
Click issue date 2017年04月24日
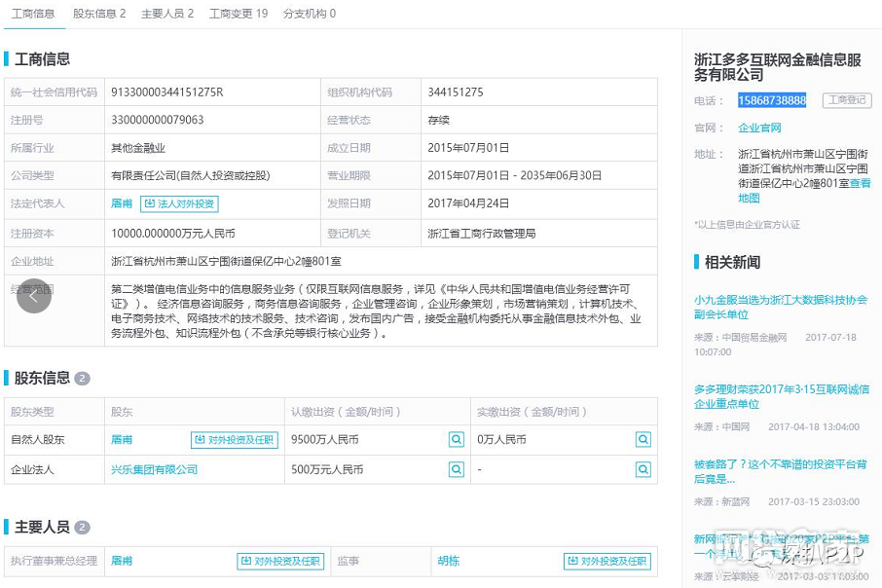[x=468, y=203]
